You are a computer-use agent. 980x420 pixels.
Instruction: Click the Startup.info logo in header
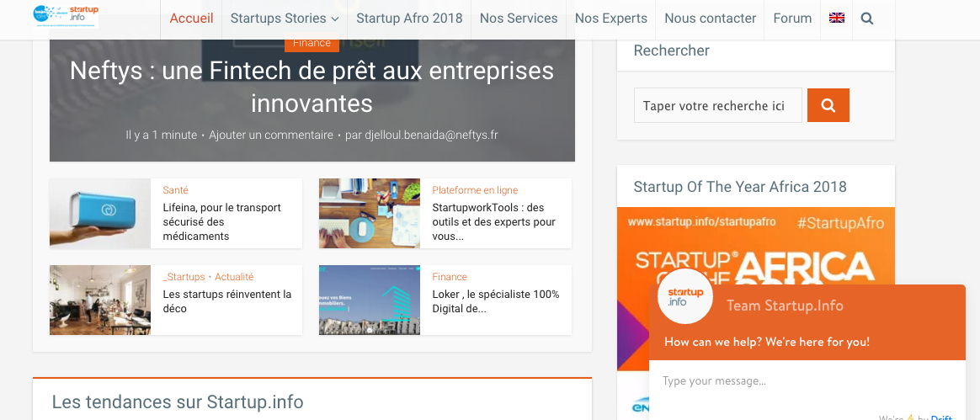pyautogui.click(x=67, y=15)
